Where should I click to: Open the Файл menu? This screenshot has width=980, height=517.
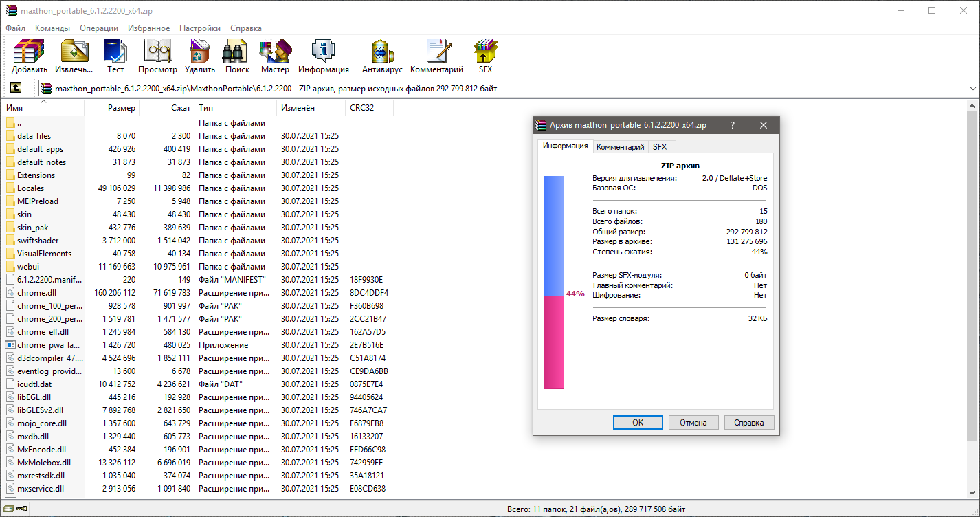click(x=15, y=28)
